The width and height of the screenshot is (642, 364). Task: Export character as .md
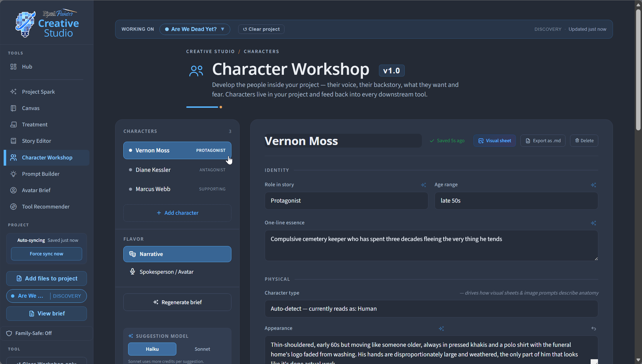point(543,141)
